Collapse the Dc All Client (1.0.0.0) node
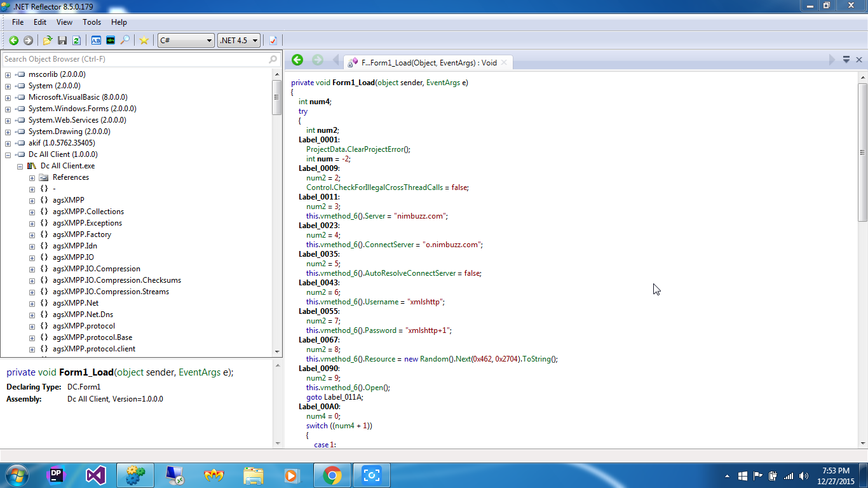Viewport: 868px width, 488px height. pyautogui.click(x=8, y=154)
